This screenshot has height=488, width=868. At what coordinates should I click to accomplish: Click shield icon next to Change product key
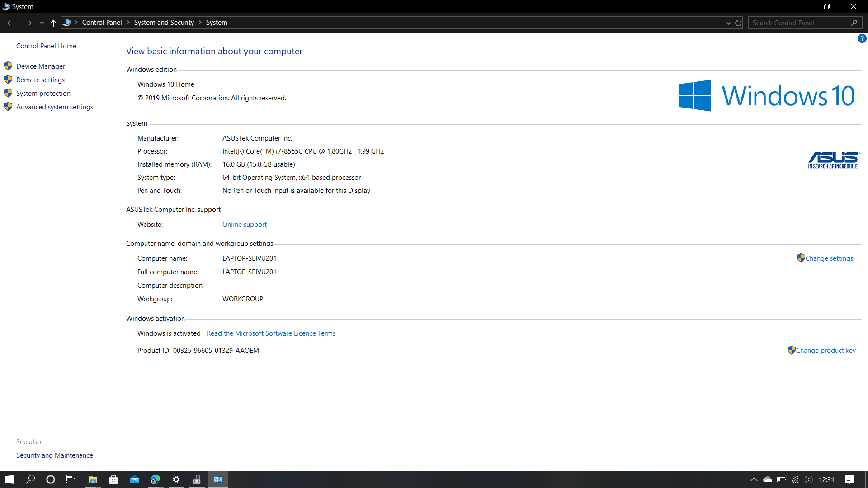[791, 350]
